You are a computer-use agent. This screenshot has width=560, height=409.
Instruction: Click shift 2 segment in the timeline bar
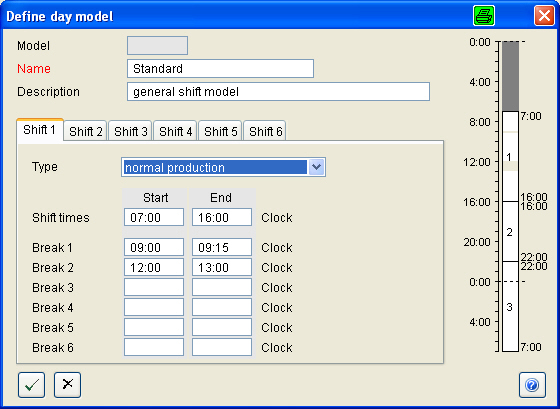510,231
